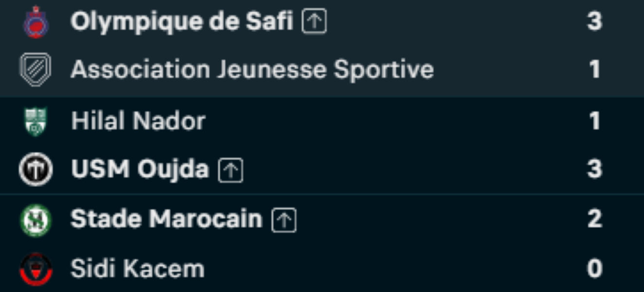Click Olympique de Safi's score of 3

[x=594, y=22]
